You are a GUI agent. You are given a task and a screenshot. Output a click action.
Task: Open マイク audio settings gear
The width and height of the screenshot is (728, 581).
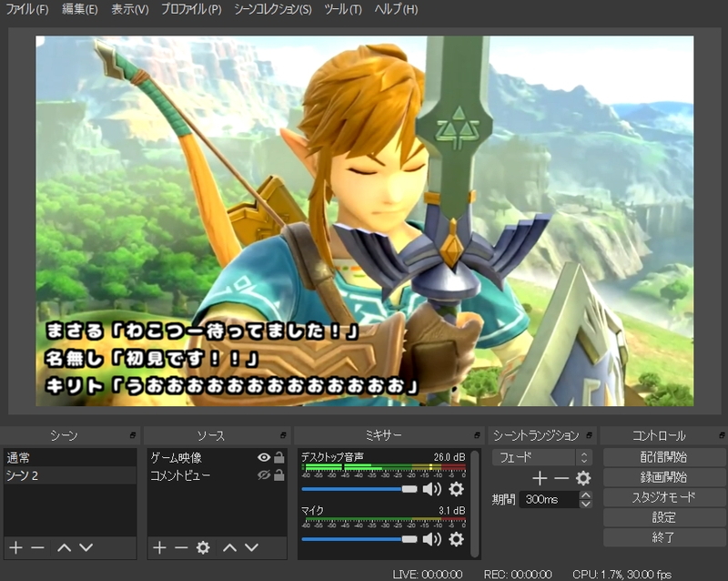pos(457,539)
